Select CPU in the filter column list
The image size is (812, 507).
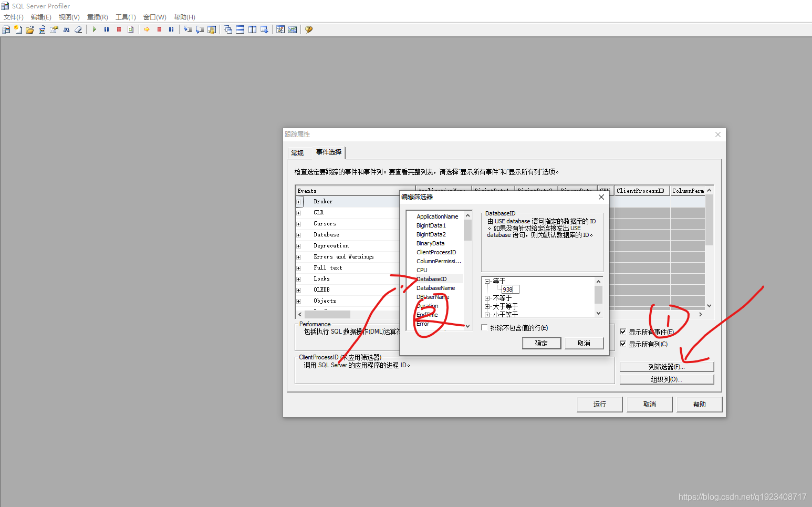click(422, 270)
